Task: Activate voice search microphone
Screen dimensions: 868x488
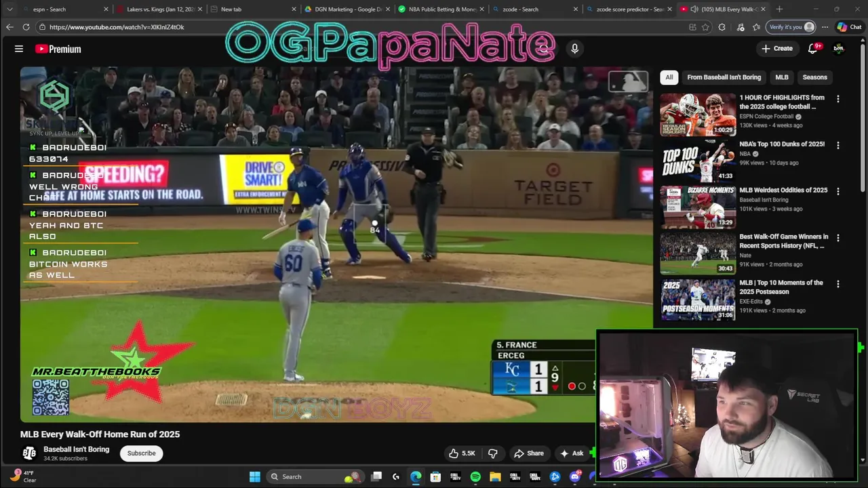Action: pos(574,49)
